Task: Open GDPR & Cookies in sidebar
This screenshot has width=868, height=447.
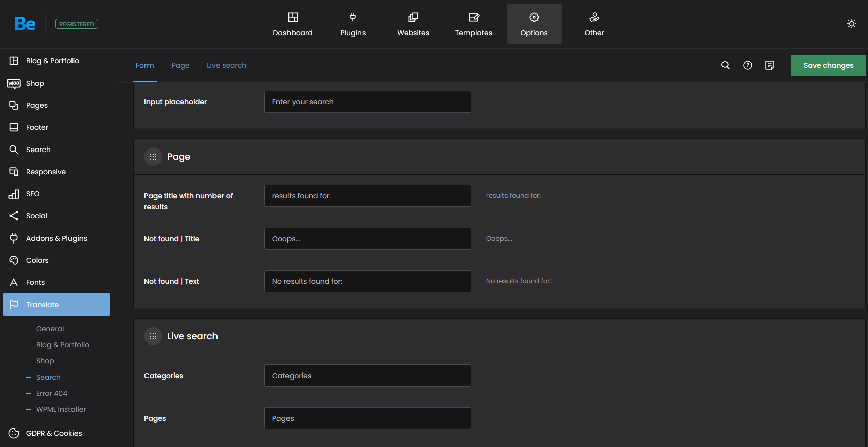Action: coord(56,433)
